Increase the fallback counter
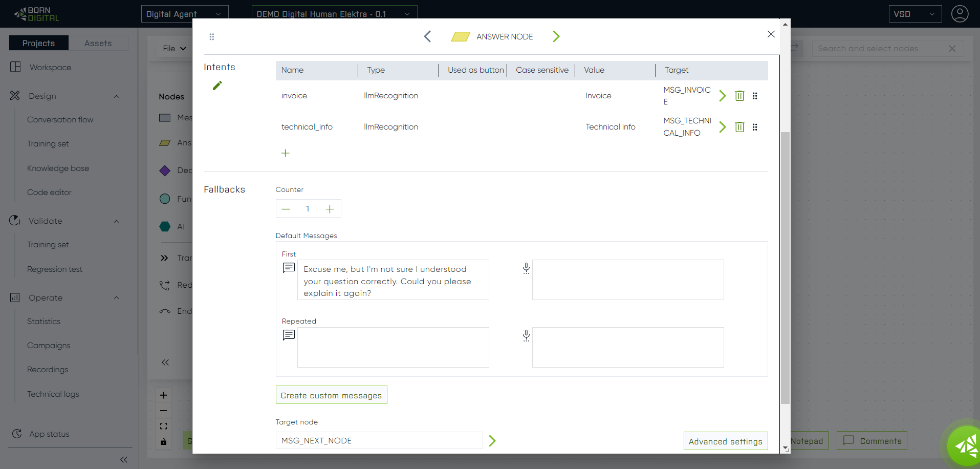Screen dimensions: 980x469 pos(330,209)
